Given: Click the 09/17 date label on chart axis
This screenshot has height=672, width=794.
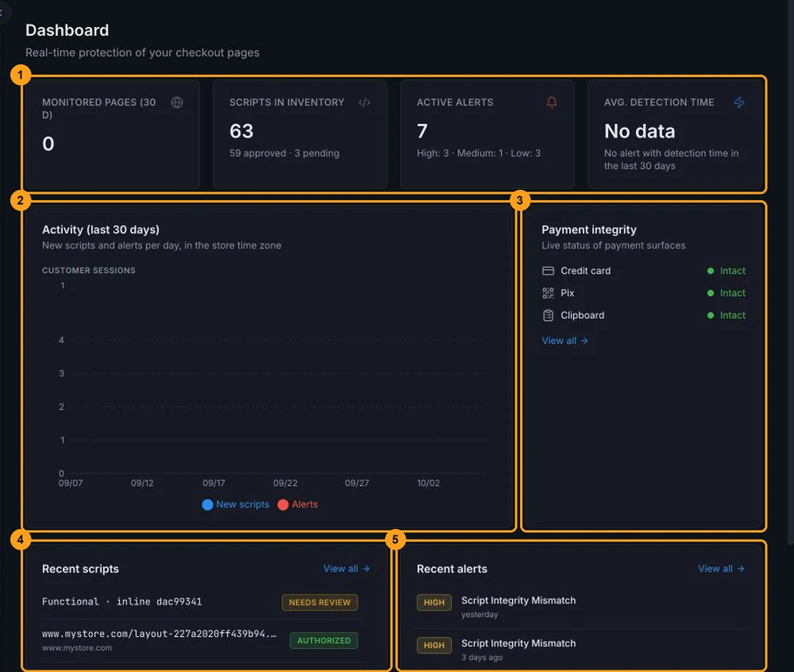Looking at the screenshot, I should (214, 483).
